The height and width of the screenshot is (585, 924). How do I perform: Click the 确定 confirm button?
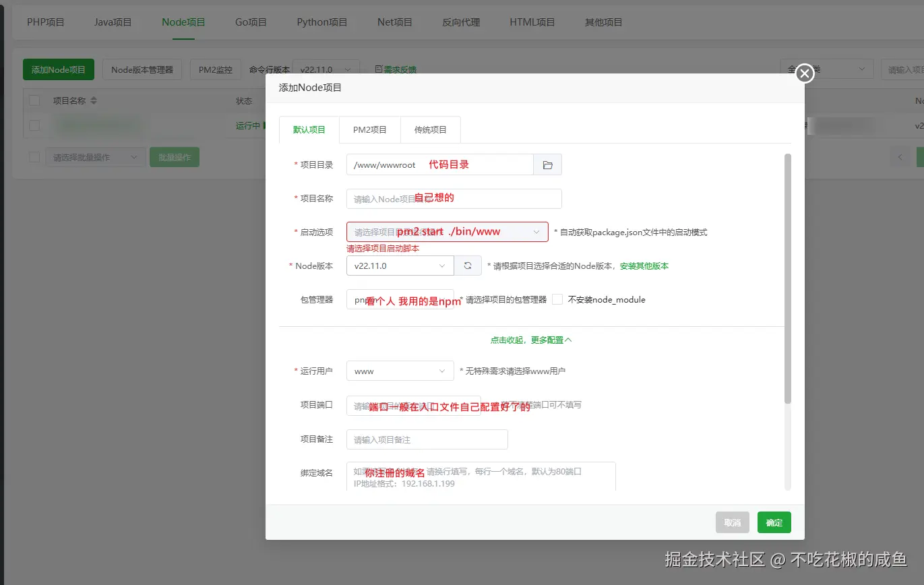[x=774, y=522]
